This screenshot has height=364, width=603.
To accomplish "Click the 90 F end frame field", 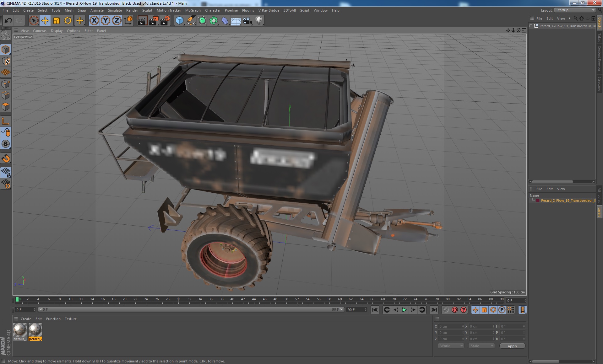I will 356,309.
